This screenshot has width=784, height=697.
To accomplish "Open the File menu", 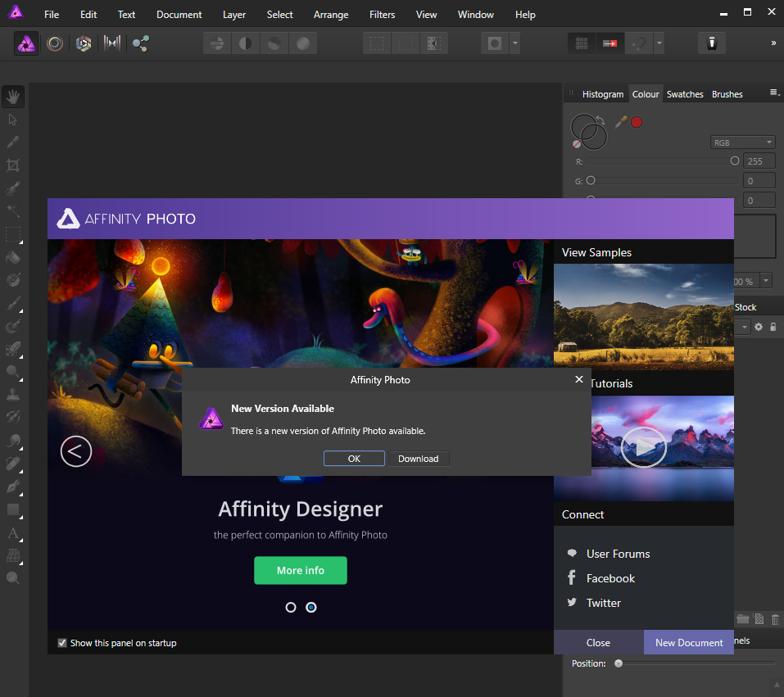I will [x=52, y=15].
